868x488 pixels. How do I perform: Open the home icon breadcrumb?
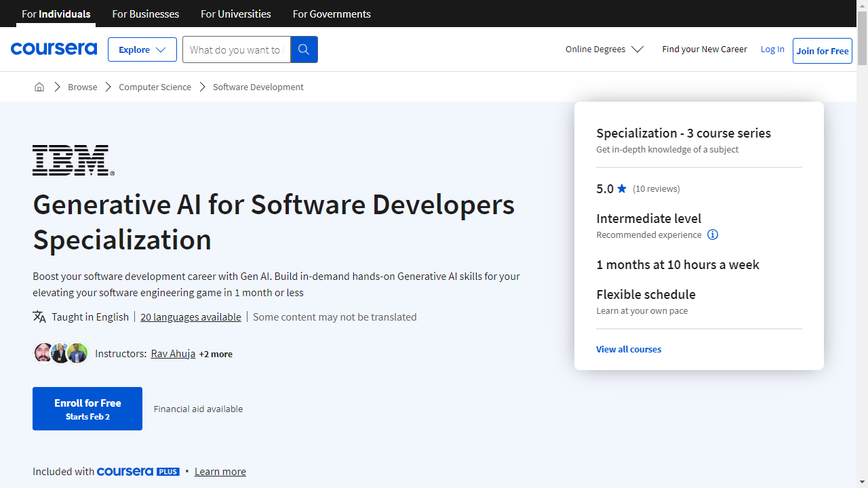click(39, 87)
